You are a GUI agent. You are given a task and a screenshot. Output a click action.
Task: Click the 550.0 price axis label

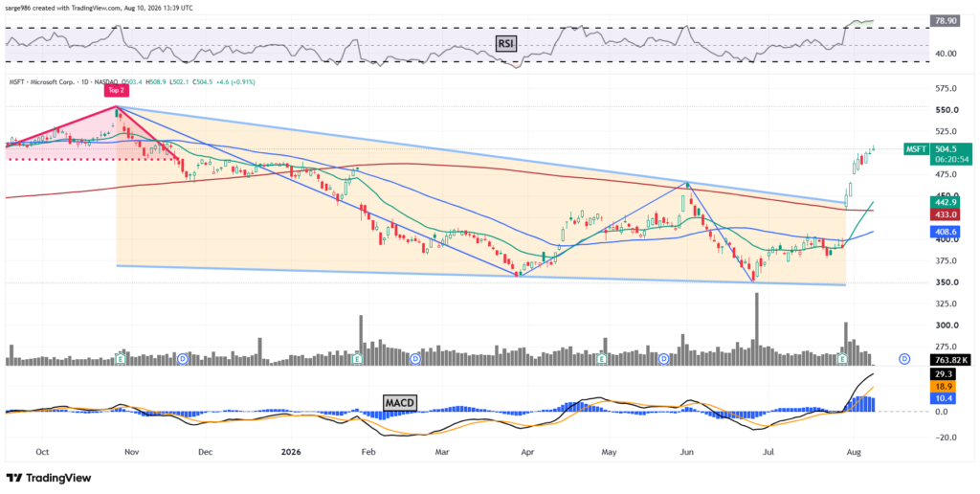pos(946,110)
